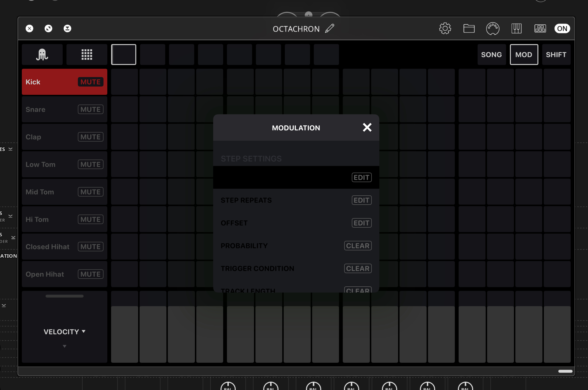Click the octopus logo button
Image resolution: width=588 pixels, height=390 pixels.
pyautogui.click(x=42, y=55)
